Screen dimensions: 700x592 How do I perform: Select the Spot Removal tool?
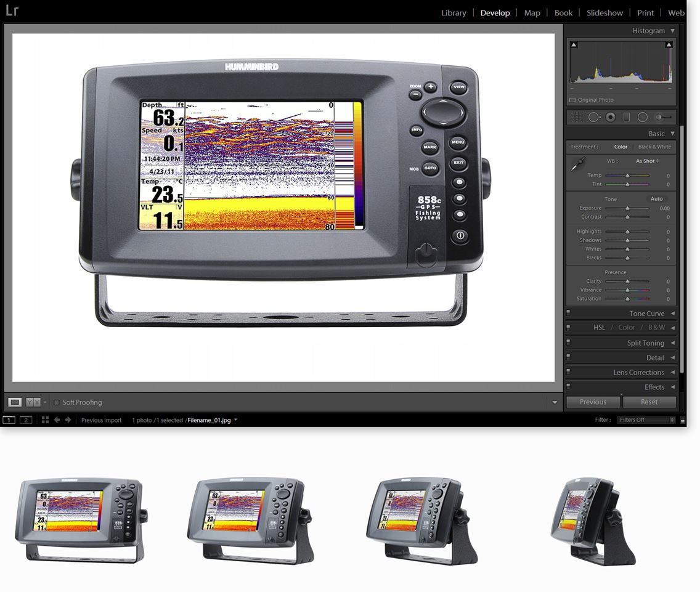tap(595, 117)
